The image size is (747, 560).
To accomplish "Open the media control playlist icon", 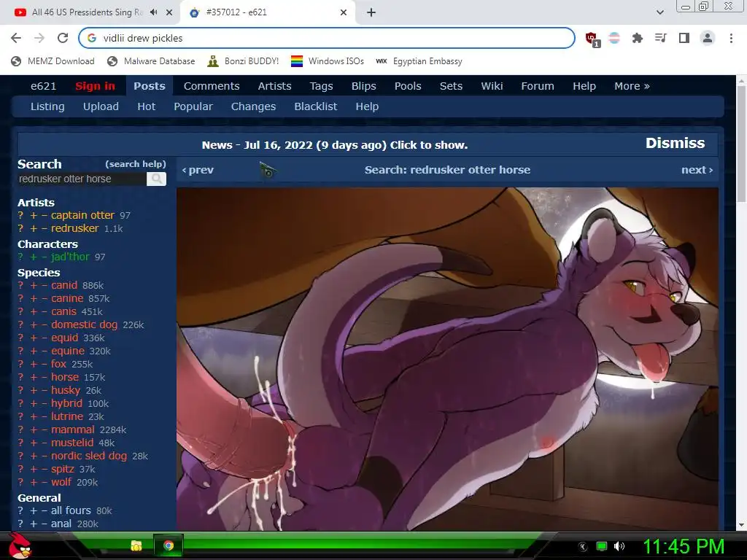I will click(x=660, y=38).
